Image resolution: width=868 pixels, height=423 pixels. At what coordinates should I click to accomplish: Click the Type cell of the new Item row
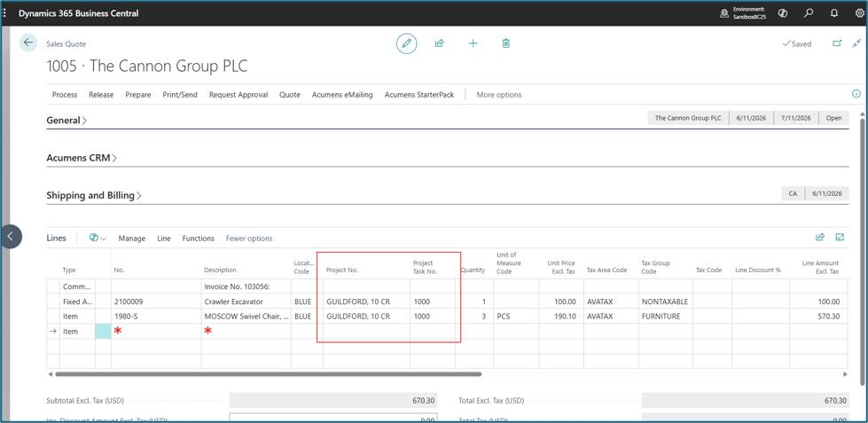(x=77, y=331)
